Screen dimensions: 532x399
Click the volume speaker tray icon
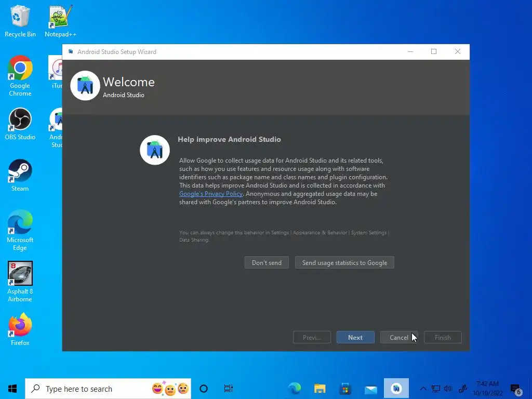click(448, 389)
